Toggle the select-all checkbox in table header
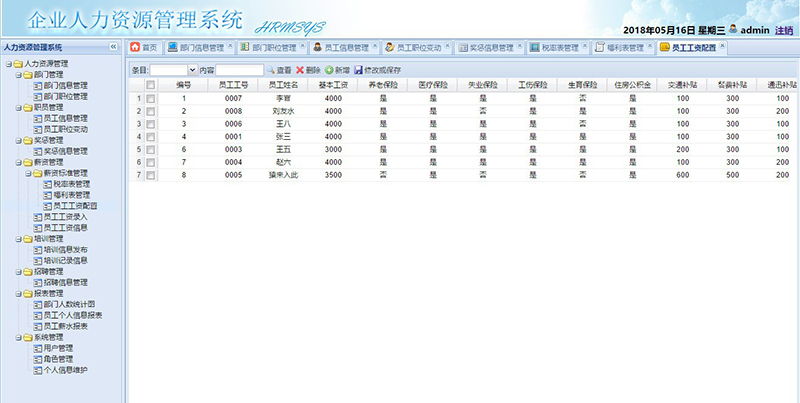 [x=151, y=85]
